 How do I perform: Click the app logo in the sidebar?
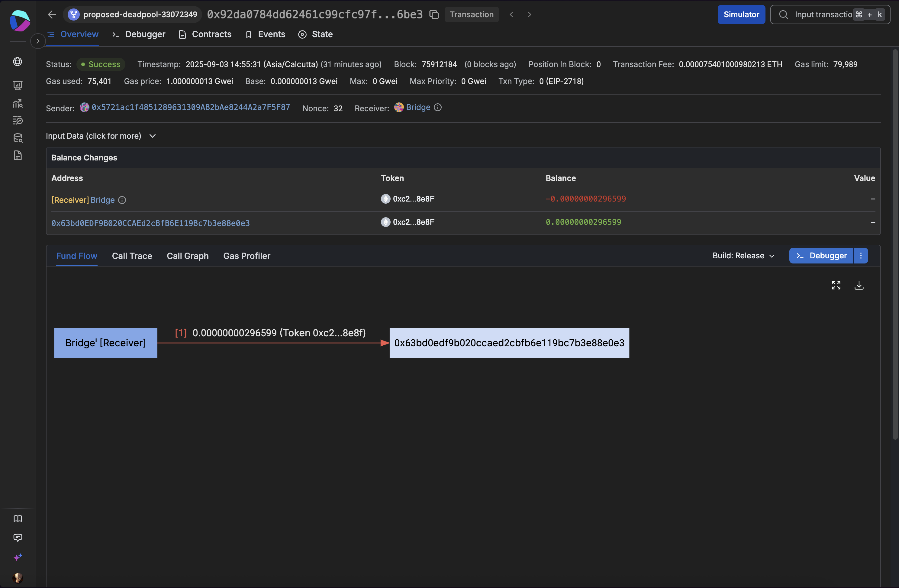(20, 21)
